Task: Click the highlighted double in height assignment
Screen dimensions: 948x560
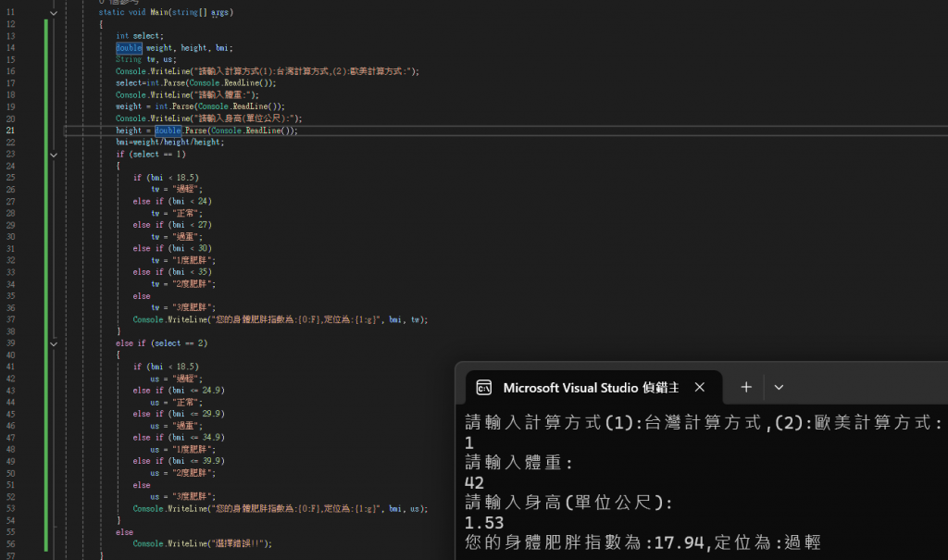Action: [168, 131]
